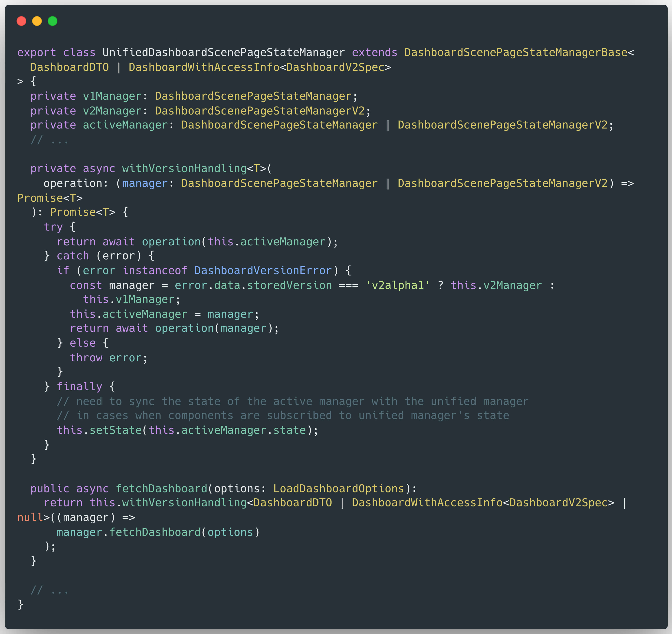Click the throw error statement
The height and width of the screenshot is (634, 672).
pos(108,358)
